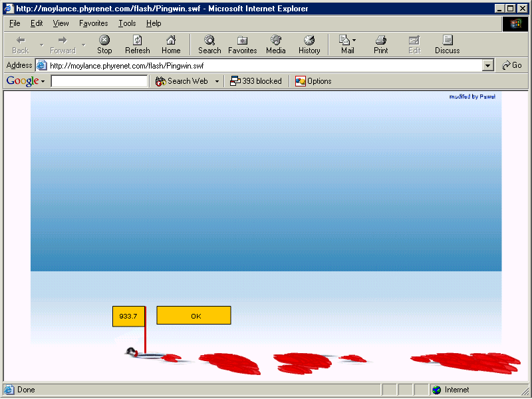The height and width of the screenshot is (399, 532).
Task: Expand the Mail button dropdown
Action: (x=354, y=41)
